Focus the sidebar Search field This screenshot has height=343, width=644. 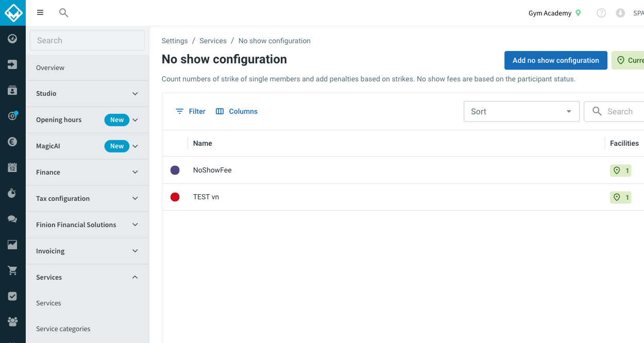88,40
